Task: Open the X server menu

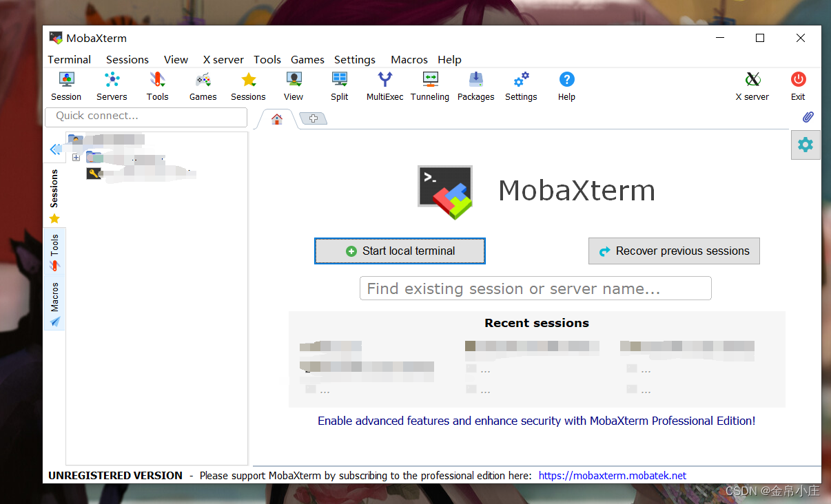Action: click(x=223, y=60)
